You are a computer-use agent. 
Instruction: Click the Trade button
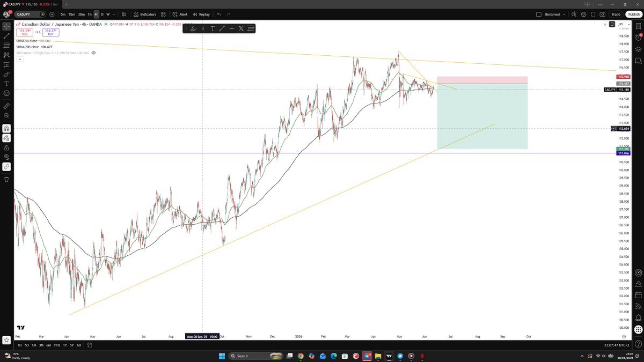click(x=616, y=14)
